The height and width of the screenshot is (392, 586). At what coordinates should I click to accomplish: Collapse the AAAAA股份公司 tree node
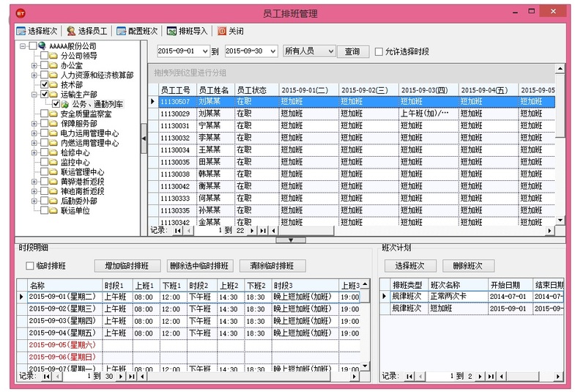[23, 46]
